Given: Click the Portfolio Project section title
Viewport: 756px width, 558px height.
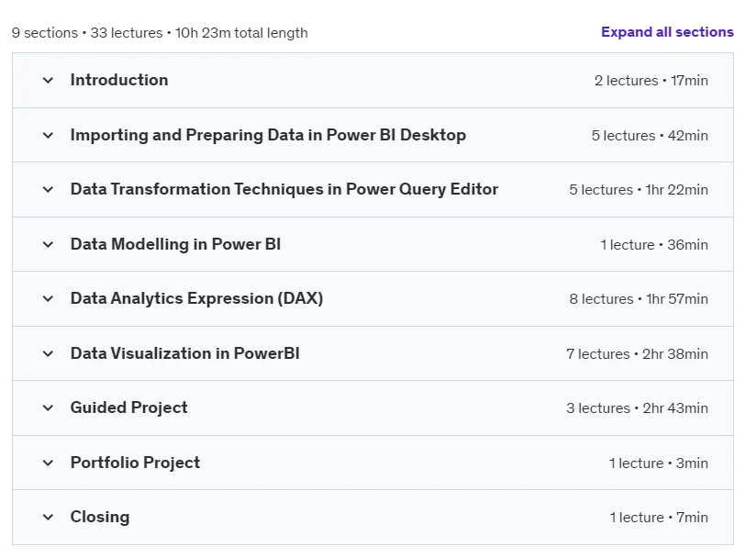Looking at the screenshot, I should (x=135, y=463).
